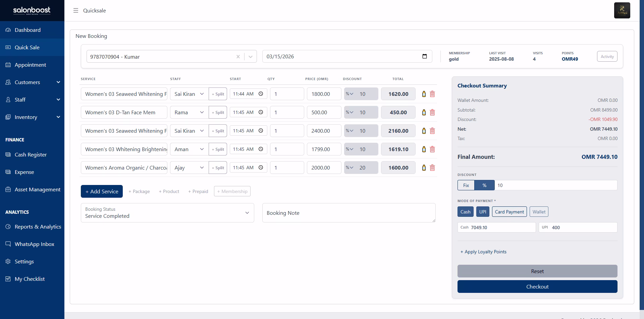Click the product bottle icon for 2160.00 row

[424, 131]
